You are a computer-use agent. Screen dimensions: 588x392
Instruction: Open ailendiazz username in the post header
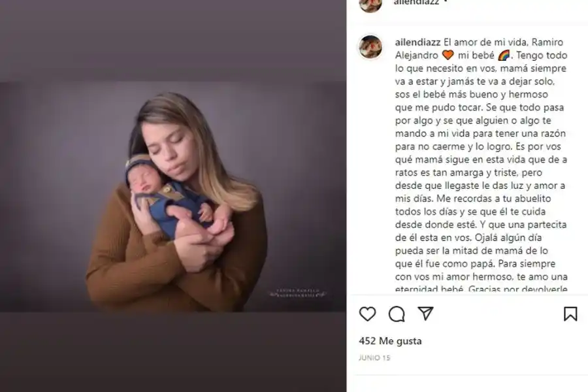click(x=416, y=2)
